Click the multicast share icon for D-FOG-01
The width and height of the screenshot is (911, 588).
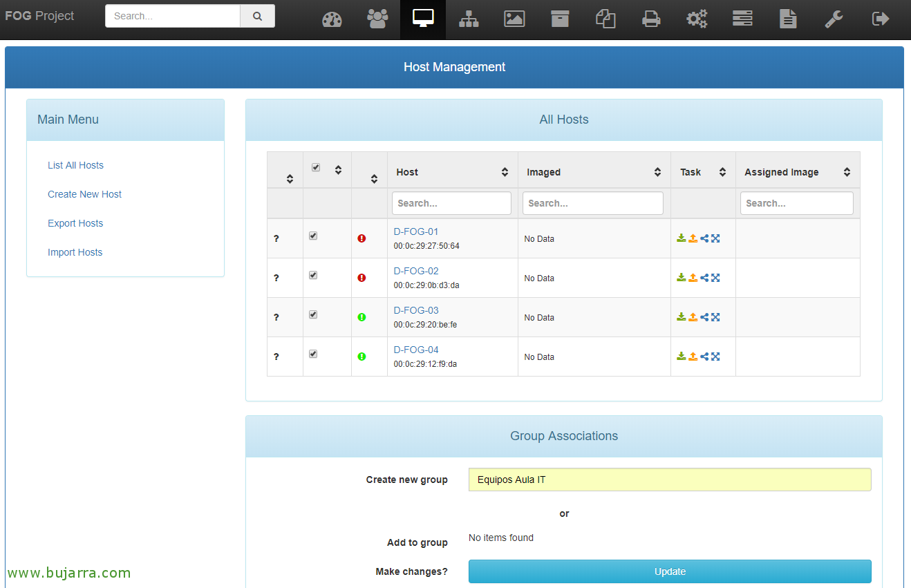point(704,238)
